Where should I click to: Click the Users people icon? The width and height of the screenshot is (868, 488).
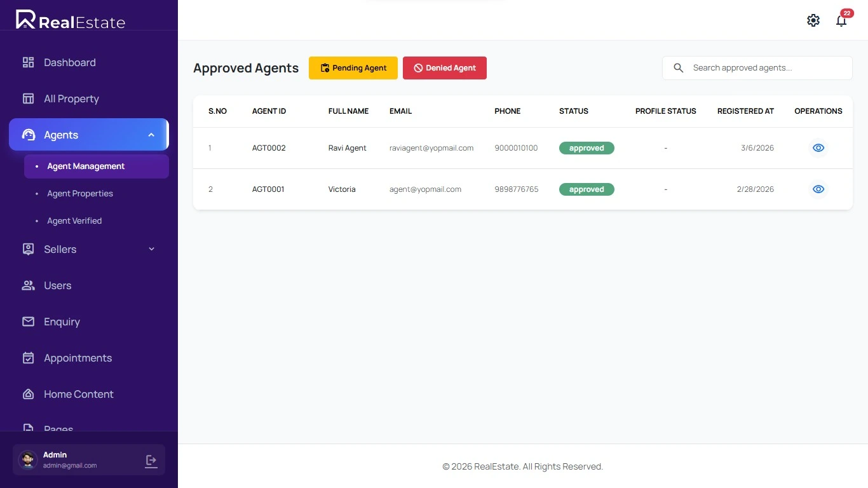click(x=28, y=285)
